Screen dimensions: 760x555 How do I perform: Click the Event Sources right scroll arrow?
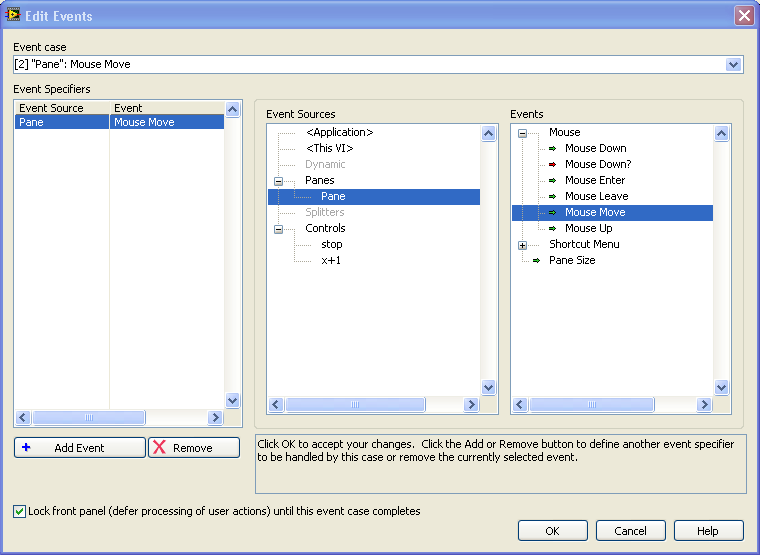[471, 404]
